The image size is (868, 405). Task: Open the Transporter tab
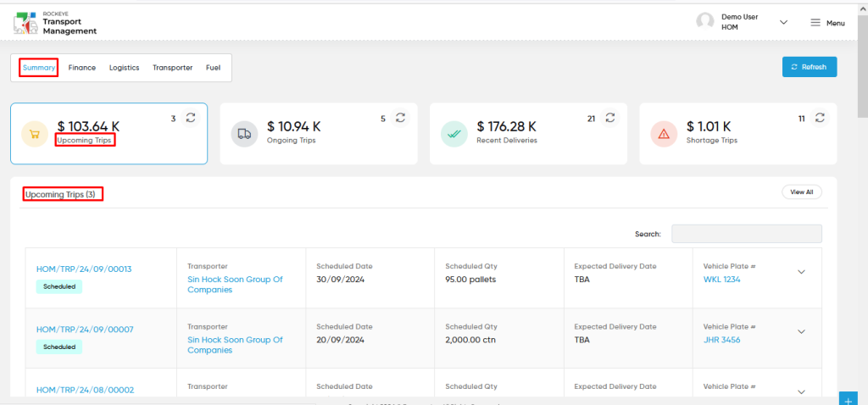tap(173, 68)
